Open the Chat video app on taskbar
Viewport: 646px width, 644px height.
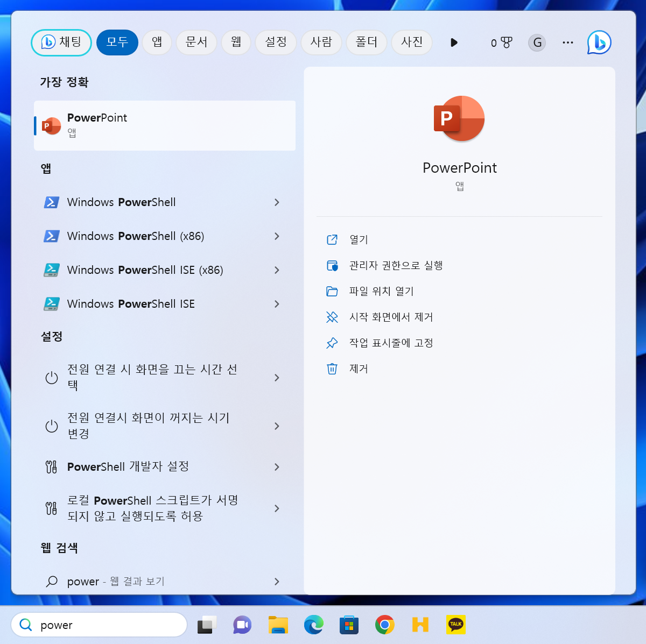point(242,625)
